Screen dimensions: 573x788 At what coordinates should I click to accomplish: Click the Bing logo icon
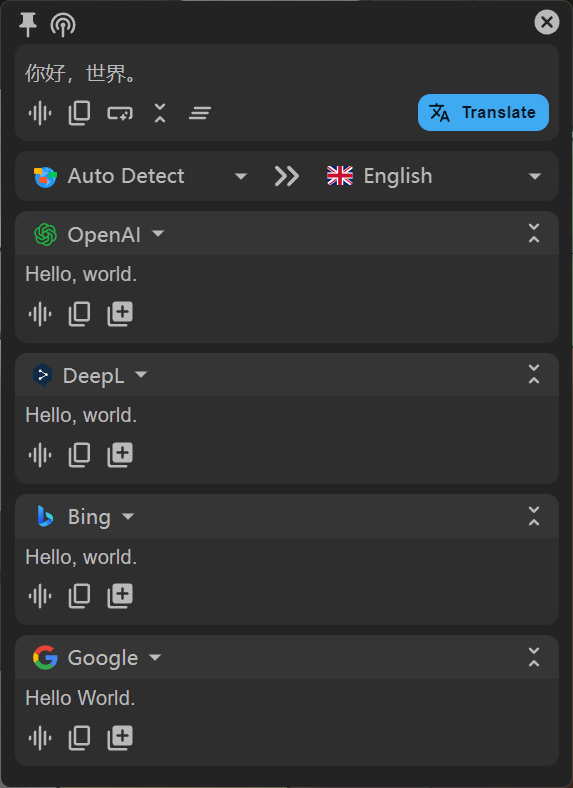coord(46,517)
